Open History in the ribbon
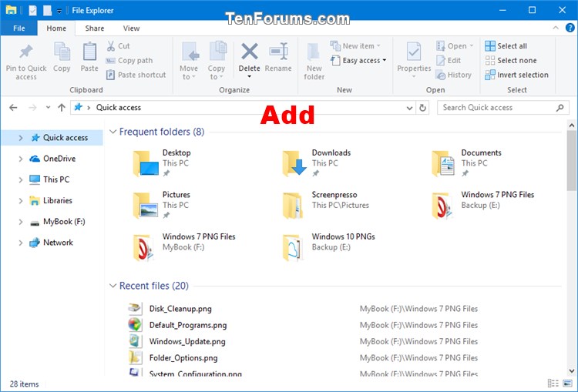Image resolution: width=578 pixels, height=392 pixels. point(453,75)
